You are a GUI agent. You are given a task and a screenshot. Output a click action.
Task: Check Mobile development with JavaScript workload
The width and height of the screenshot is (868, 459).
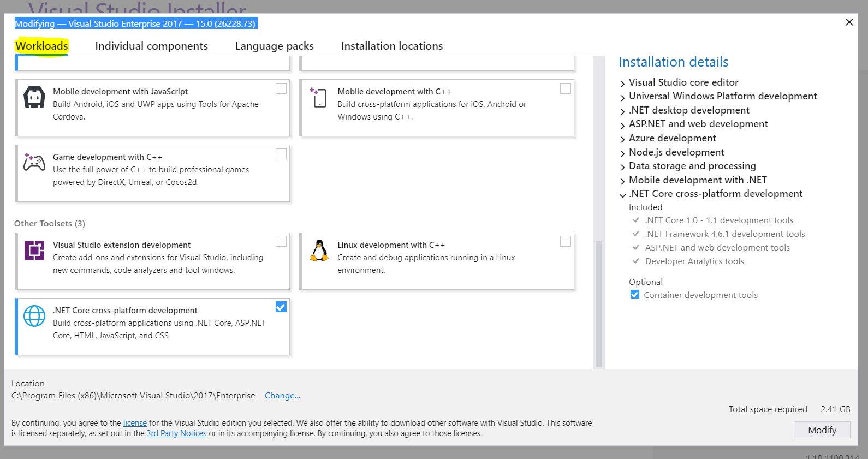click(281, 88)
